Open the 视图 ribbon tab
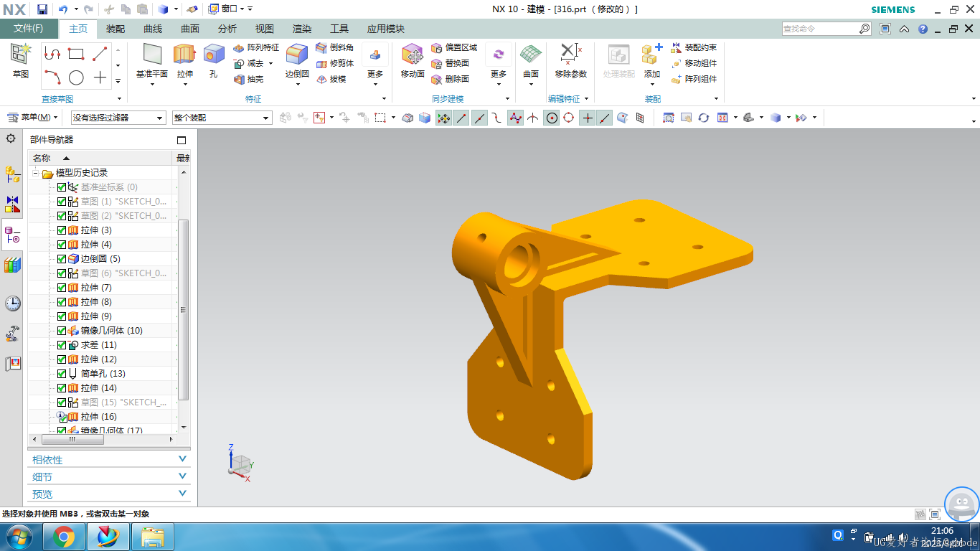Image resolution: width=980 pixels, height=551 pixels. [x=265, y=29]
